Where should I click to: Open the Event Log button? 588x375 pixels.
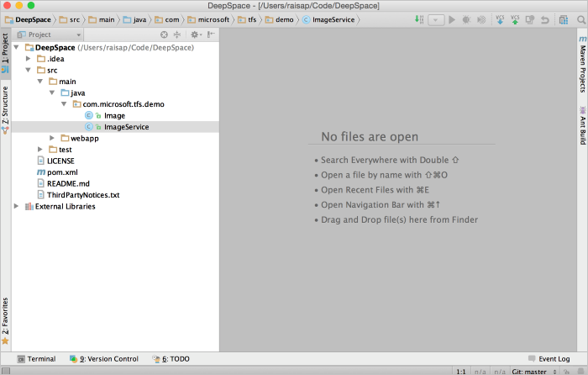pos(549,359)
